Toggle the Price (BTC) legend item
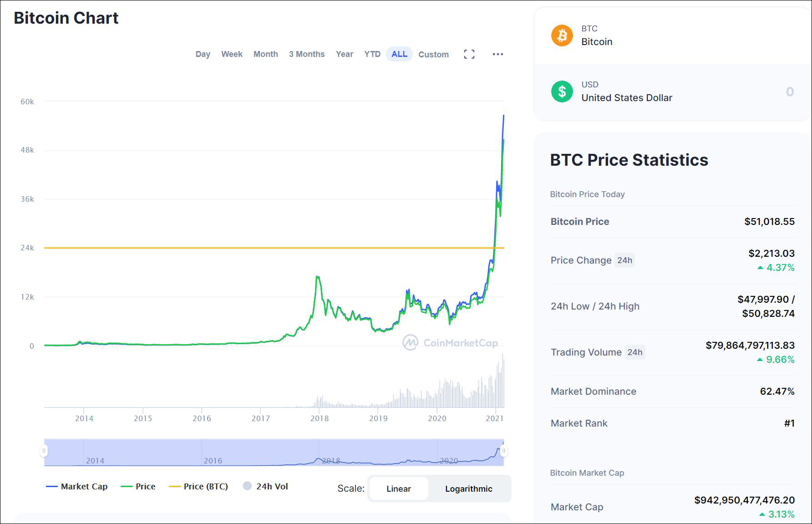 pos(198,486)
